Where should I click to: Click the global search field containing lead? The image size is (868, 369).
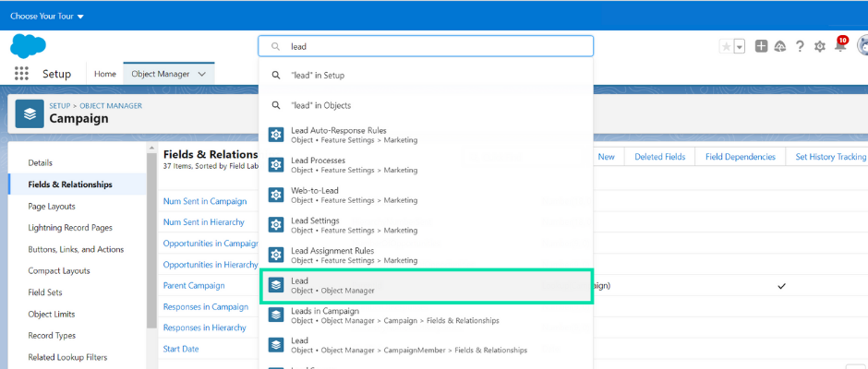[426, 46]
